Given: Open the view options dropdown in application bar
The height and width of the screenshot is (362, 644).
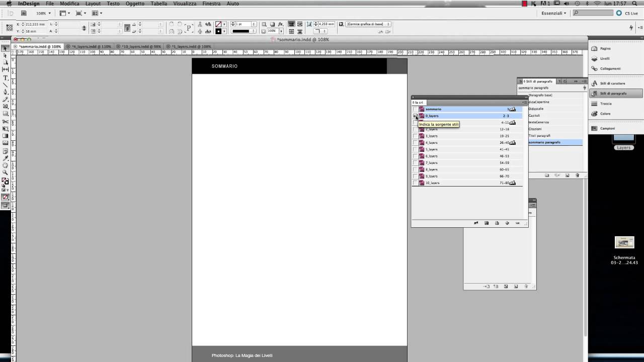Looking at the screenshot, I should (x=65, y=13).
